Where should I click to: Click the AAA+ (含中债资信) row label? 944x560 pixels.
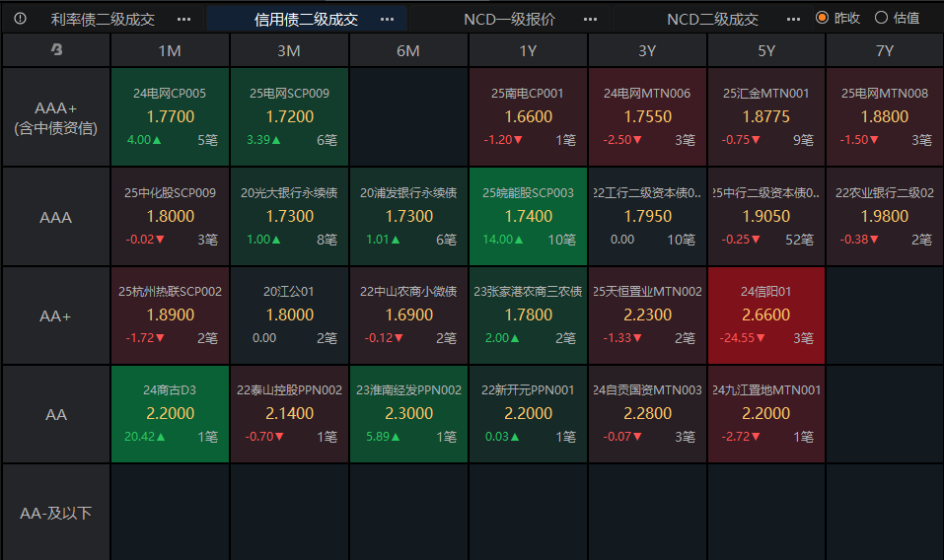click(56, 117)
